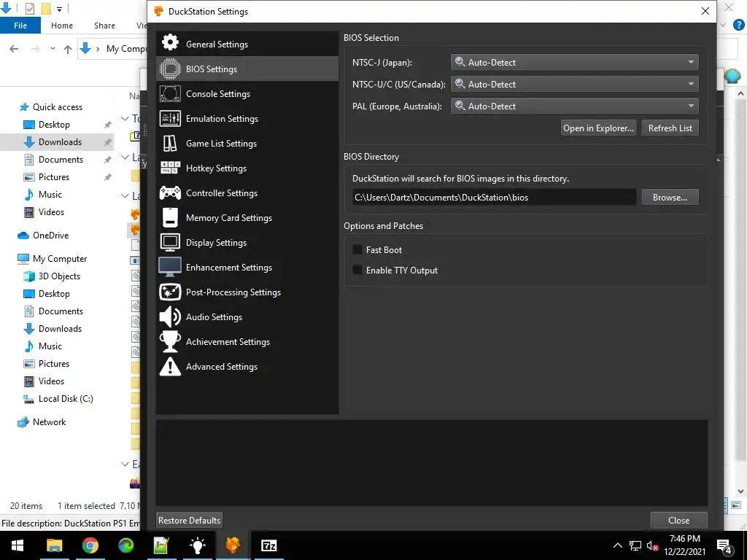
Task: Select OneDrive in Explorer sidebar
Action: click(x=50, y=236)
